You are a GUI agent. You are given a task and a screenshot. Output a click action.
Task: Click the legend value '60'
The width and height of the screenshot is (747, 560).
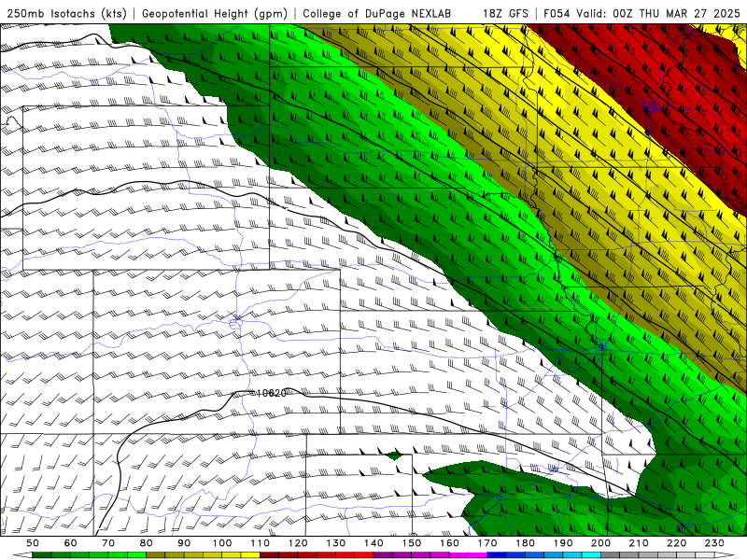(71, 543)
